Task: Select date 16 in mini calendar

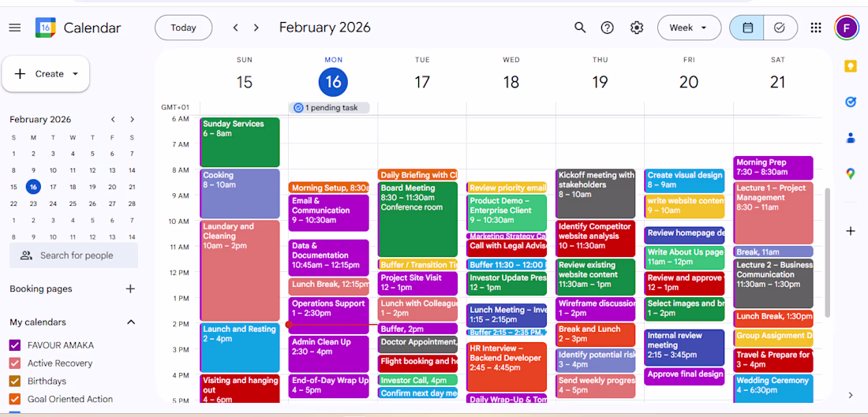Action: (33, 187)
